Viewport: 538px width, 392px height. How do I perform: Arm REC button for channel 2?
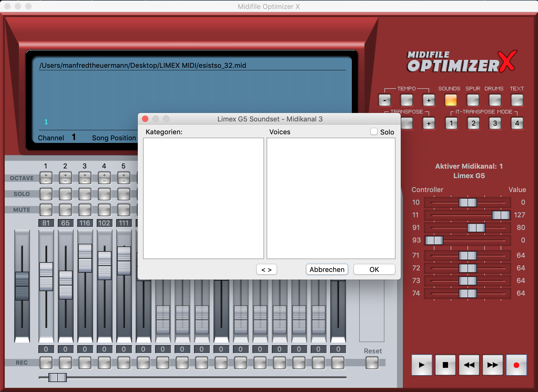[x=65, y=363]
